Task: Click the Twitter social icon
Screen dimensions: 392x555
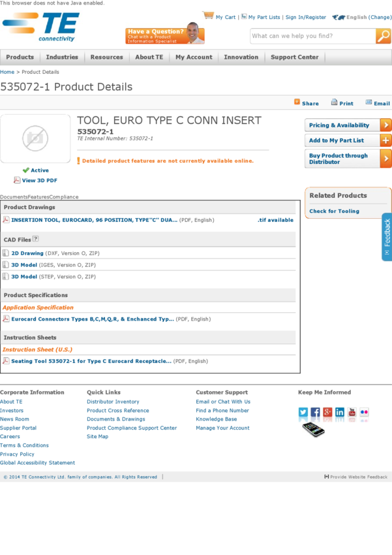Action: [303, 412]
